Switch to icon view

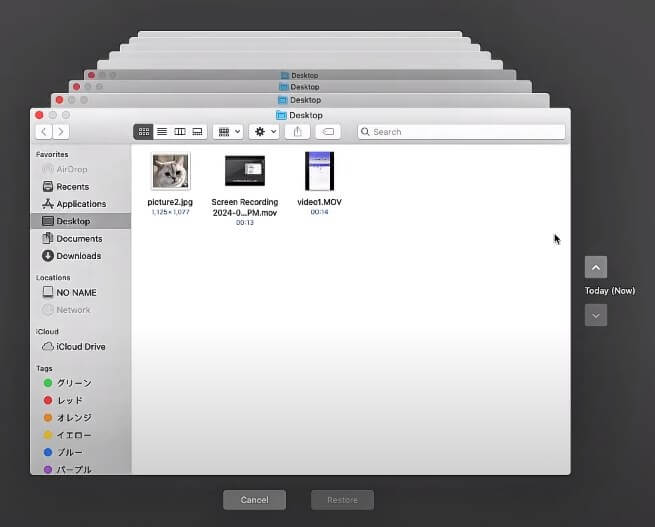143,132
